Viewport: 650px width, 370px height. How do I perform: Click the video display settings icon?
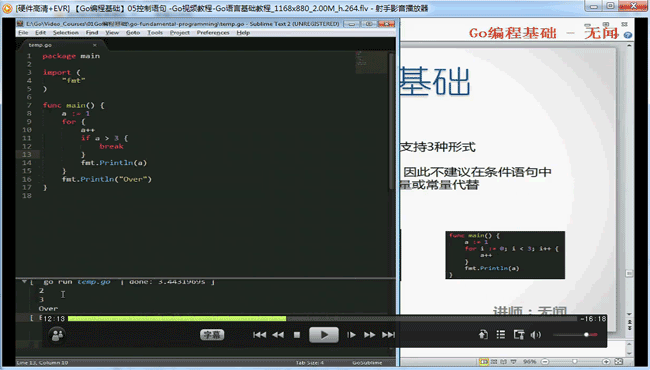pyautogui.click(x=519, y=334)
